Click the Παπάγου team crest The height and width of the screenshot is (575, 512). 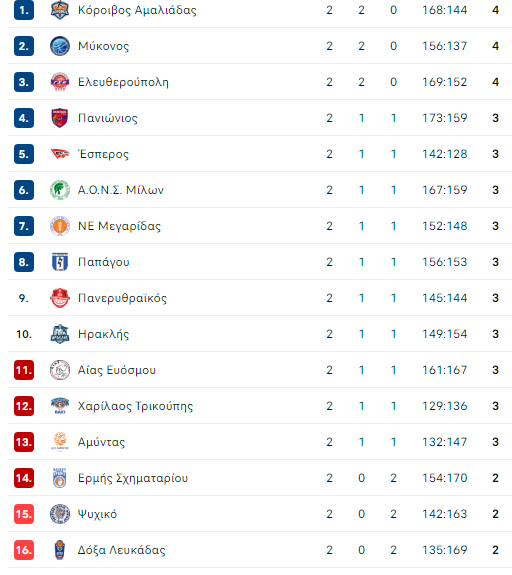click(60, 262)
